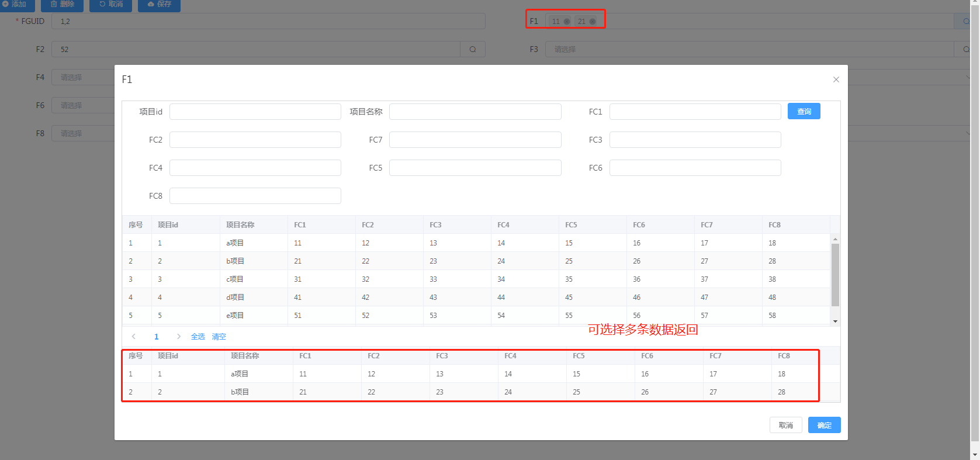The height and width of the screenshot is (460, 980).
Task: Remove tag 21 from F1 field
Action: click(593, 22)
